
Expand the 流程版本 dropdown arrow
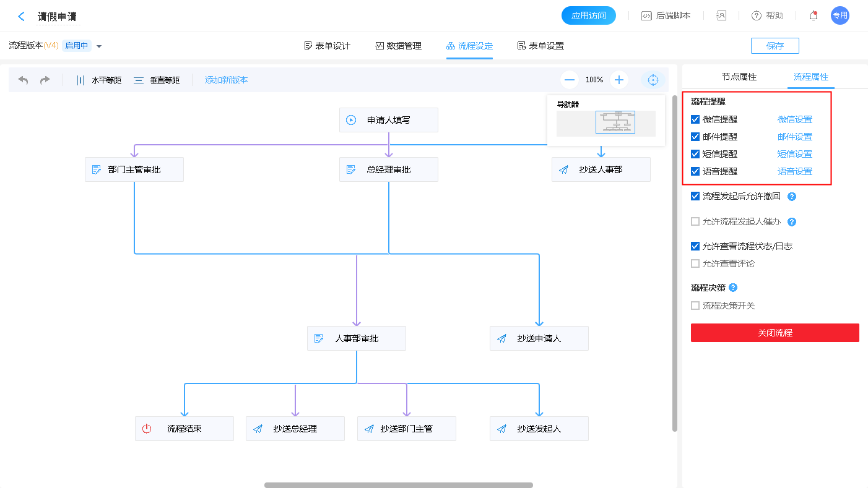tap(99, 46)
